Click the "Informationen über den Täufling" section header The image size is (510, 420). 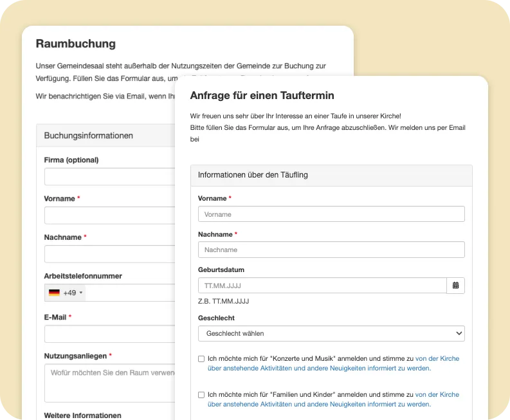(x=331, y=176)
